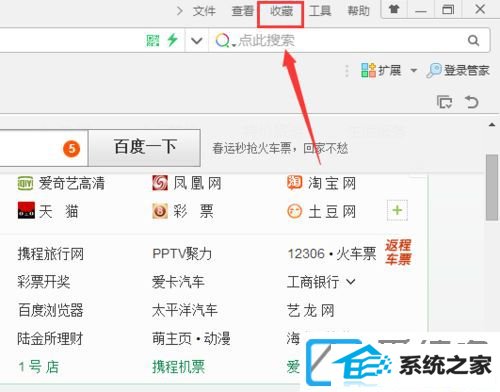Open 彩票开奖 link
Viewport: 500px width, 392px height.
click(44, 282)
